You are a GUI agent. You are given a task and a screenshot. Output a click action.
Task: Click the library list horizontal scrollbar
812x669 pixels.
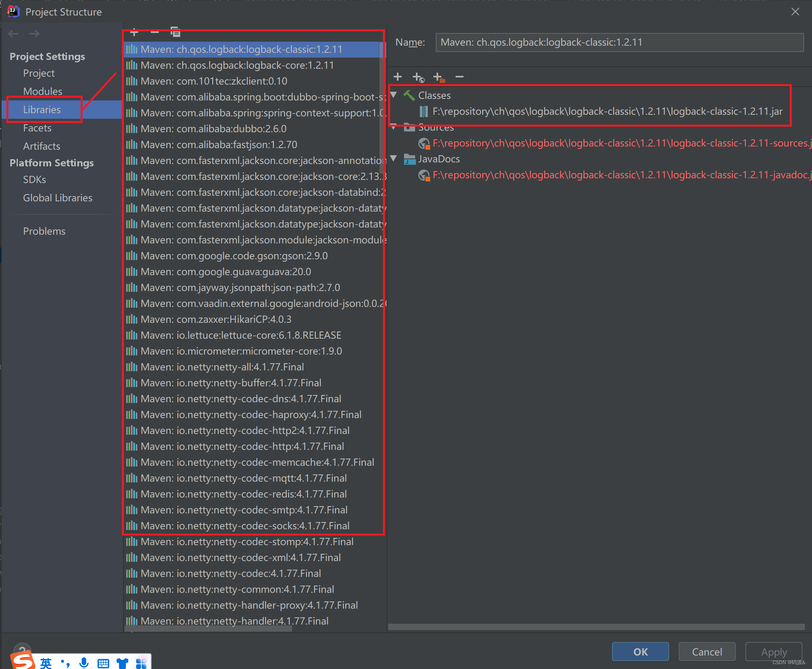point(209,629)
